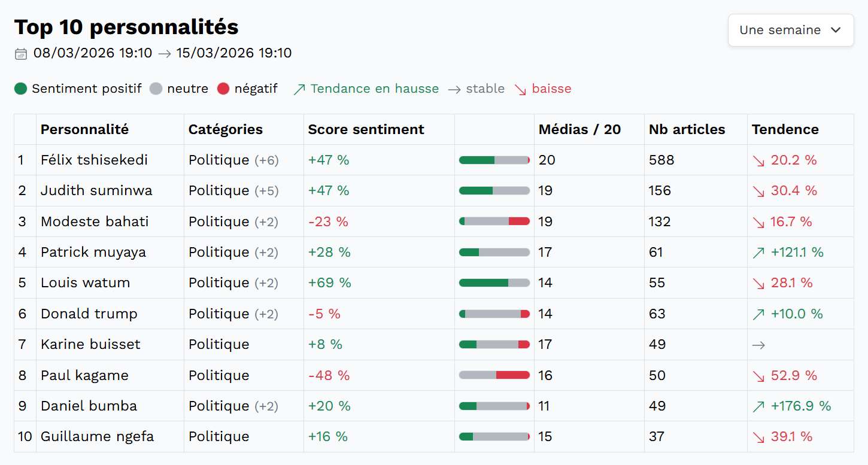Select the green positive sentiment legend dot

(x=21, y=88)
